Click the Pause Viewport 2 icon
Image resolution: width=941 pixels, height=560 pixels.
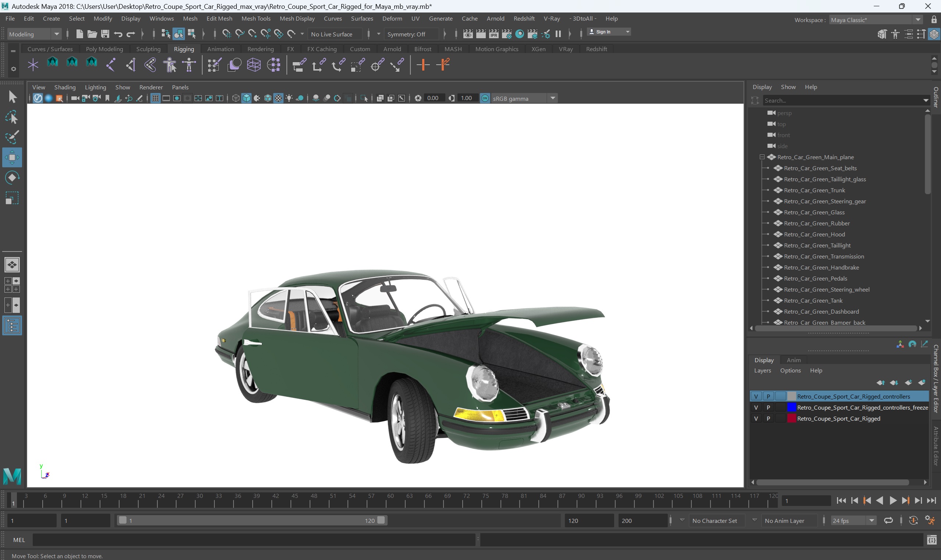[x=558, y=34]
